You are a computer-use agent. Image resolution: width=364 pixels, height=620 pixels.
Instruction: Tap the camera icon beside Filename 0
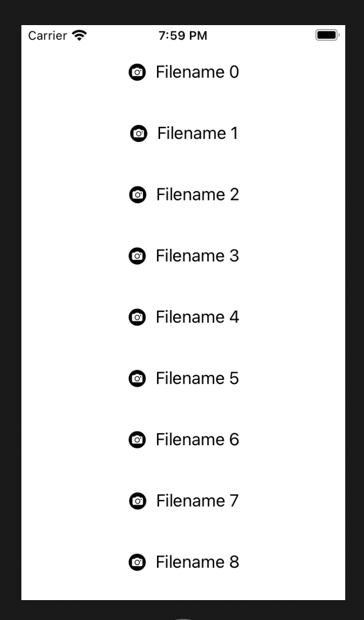pos(137,73)
